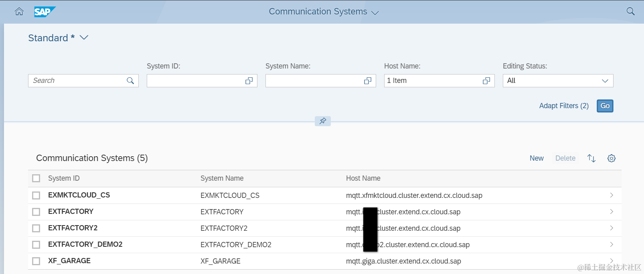This screenshot has height=274, width=644.
Task: Click bold EXMKTCLOUD_CS system ID
Action: point(79,195)
